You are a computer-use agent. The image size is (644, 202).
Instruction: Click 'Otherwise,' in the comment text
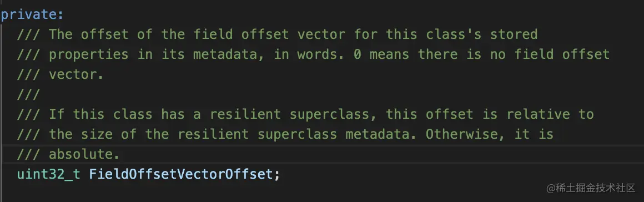pyautogui.click(x=466, y=134)
